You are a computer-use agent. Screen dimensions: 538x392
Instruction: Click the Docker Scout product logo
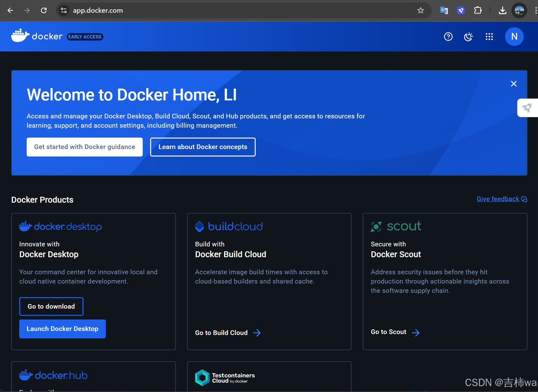tap(396, 227)
